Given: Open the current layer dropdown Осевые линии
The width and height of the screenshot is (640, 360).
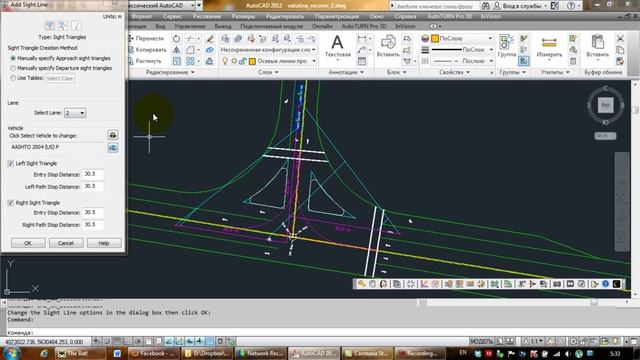Looking at the screenshot, I should [314, 61].
